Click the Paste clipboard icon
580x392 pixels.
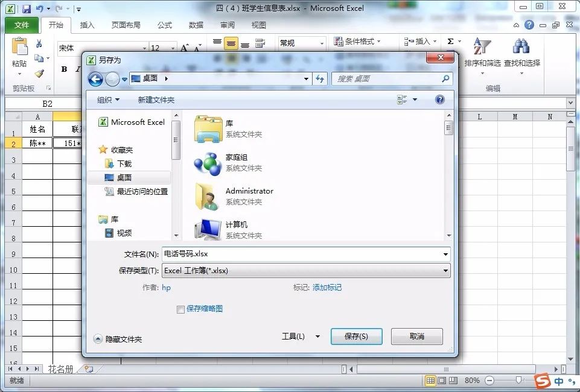(19, 47)
